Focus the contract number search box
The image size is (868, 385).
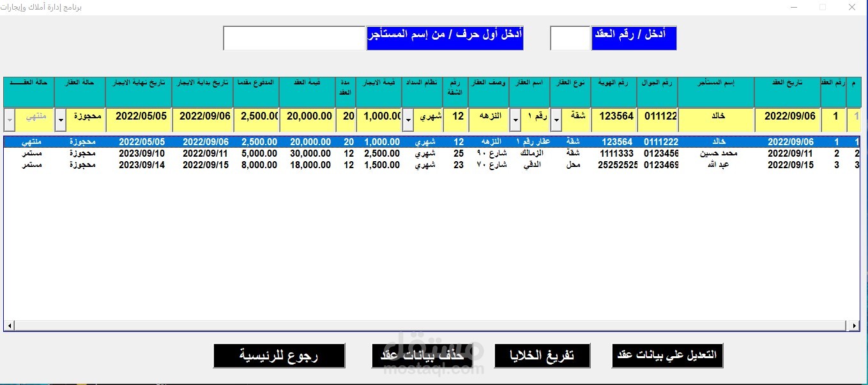tap(570, 38)
